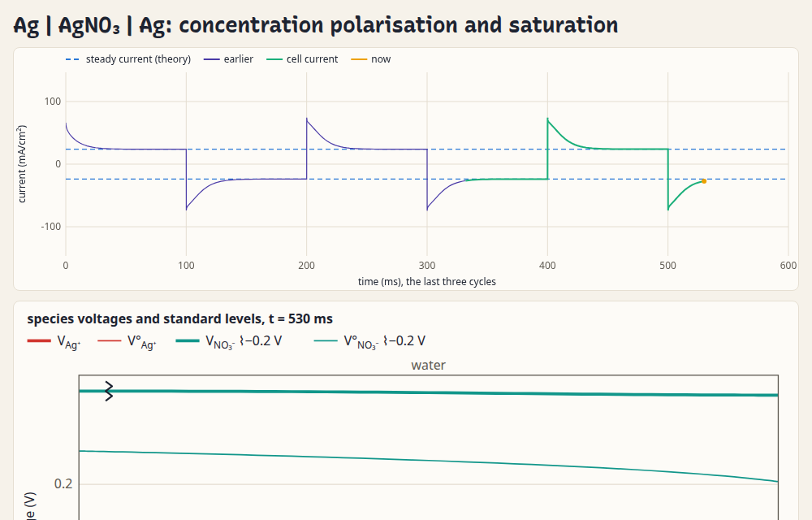Click the 600 tick label on the time axis

pos(788,266)
